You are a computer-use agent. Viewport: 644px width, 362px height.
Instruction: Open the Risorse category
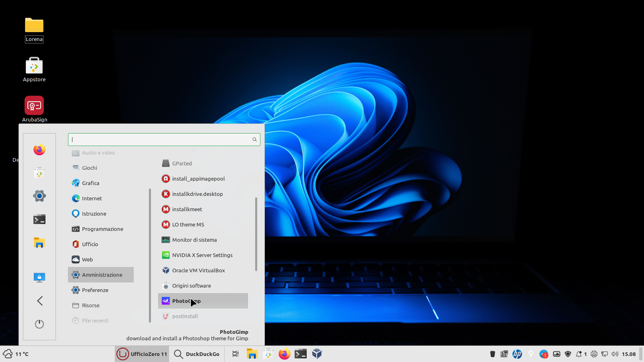[101, 305]
